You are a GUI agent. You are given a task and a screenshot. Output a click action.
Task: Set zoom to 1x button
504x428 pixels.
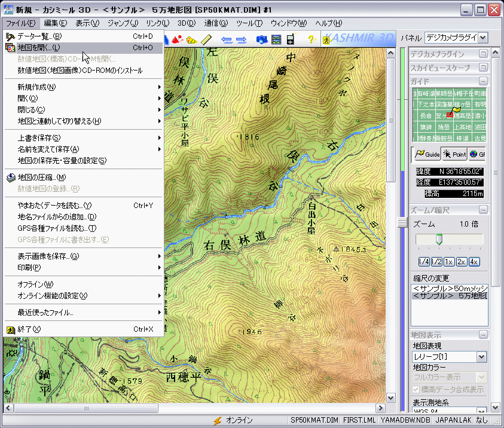pyautogui.click(x=449, y=262)
